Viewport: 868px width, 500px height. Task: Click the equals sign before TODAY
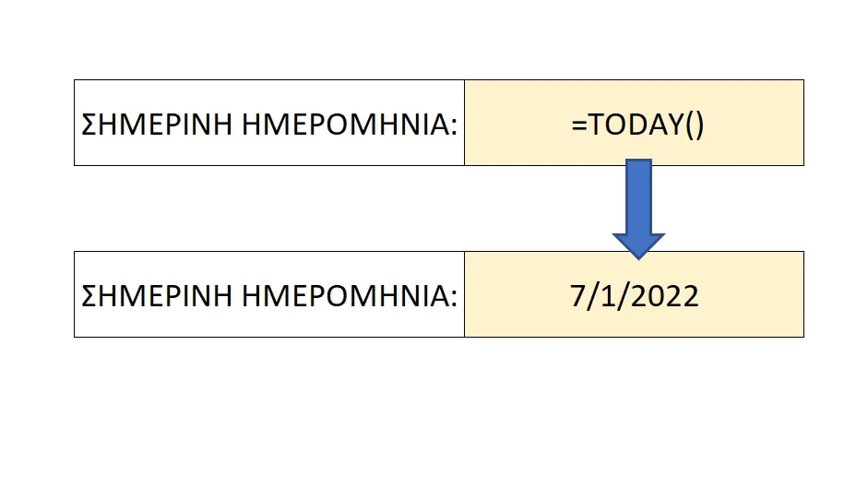click(x=579, y=125)
